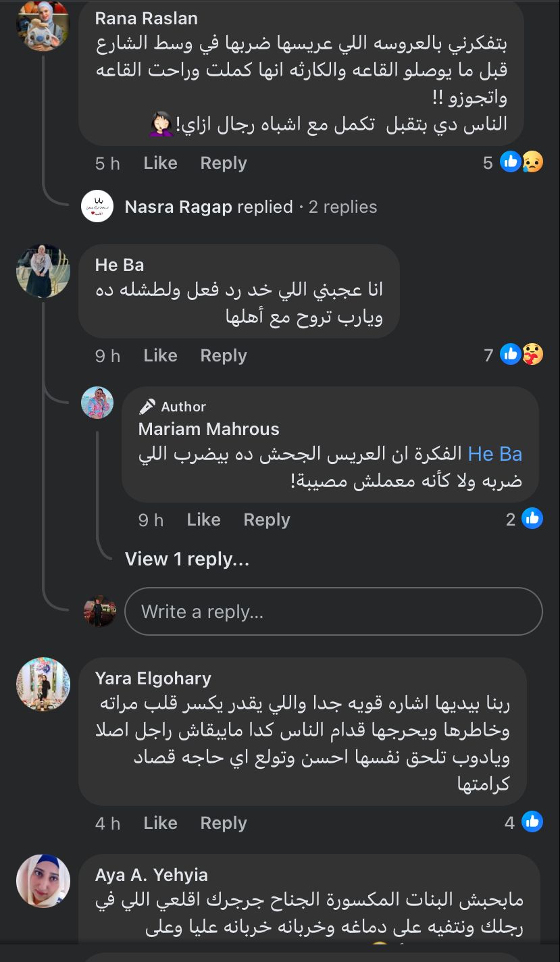The image size is (560, 962).
Task: Open Yara Elgohary's profile picture
Action: (43, 684)
